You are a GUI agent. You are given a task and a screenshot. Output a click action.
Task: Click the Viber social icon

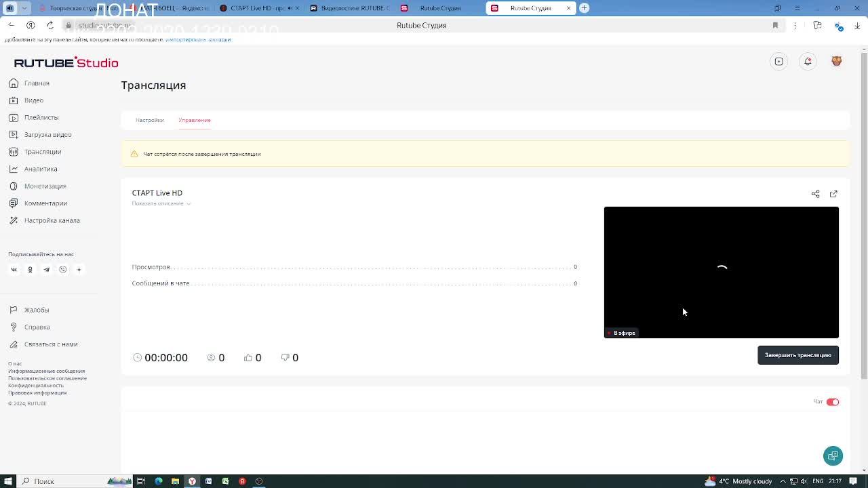pos(62,270)
